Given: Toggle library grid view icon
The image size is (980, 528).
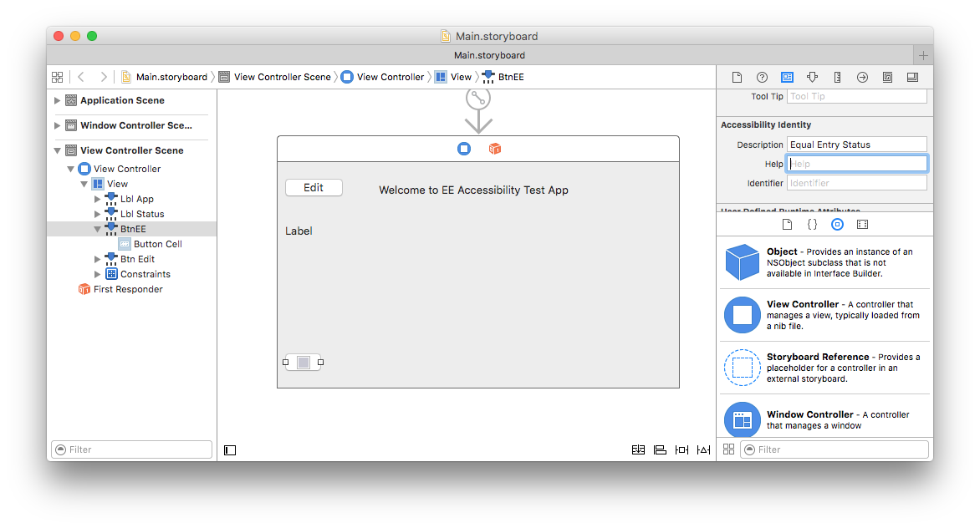Looking at the screenshot, I should tap(729, 449).
